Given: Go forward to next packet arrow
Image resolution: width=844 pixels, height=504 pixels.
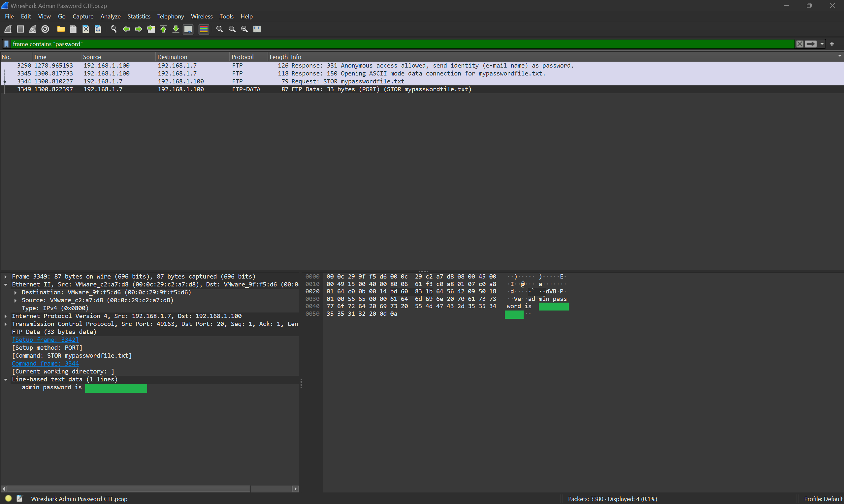Looking at the screenshot, I should pos(138,29).
